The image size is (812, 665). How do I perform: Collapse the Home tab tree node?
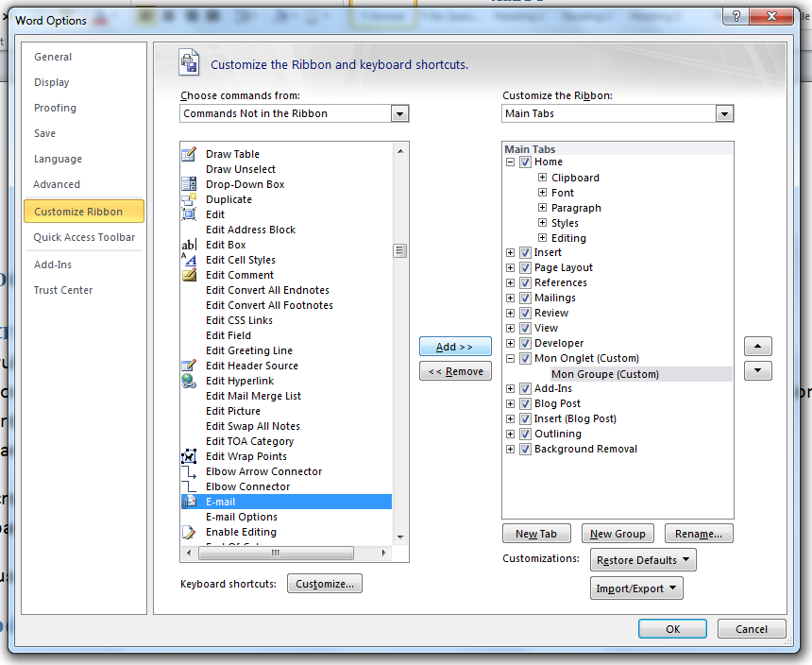pyautogui.click(x=510, y=162)
